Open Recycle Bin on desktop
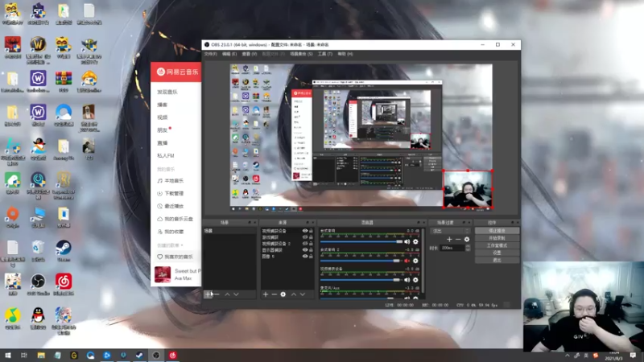Viewport: 644px width, 362px height. 38,251
